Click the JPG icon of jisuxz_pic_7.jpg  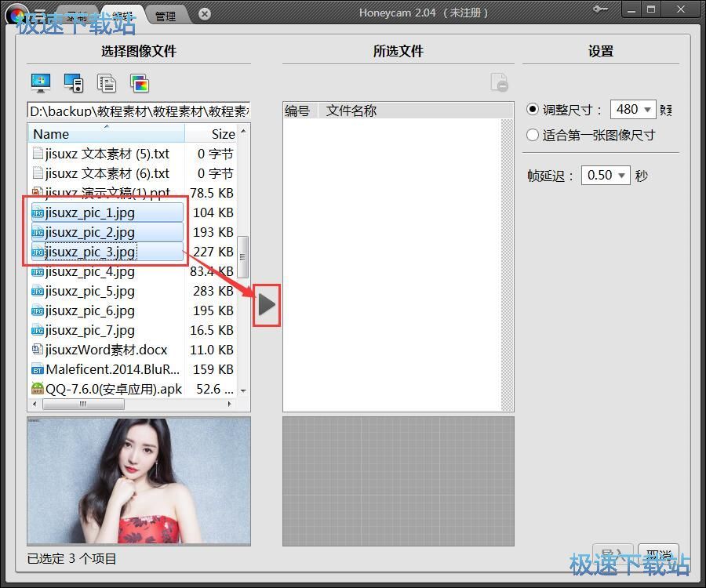pyautogui.click(x=38, y=331)
